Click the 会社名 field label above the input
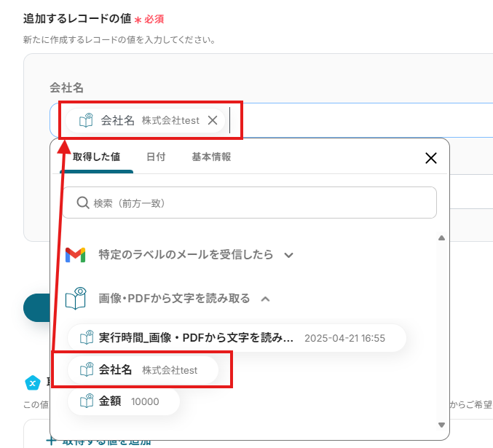The width and height of the screenshot is (493, 448). click(x=66, y=87)
